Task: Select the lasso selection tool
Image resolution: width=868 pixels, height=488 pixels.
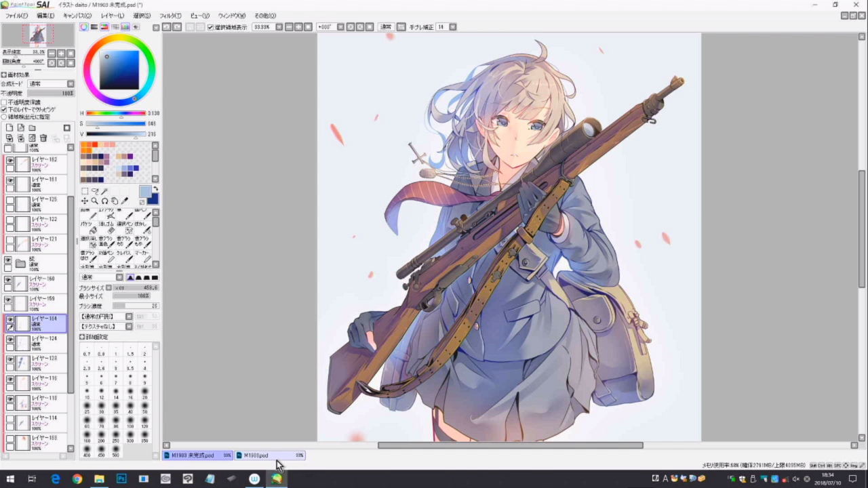Action: coord(95,191)
